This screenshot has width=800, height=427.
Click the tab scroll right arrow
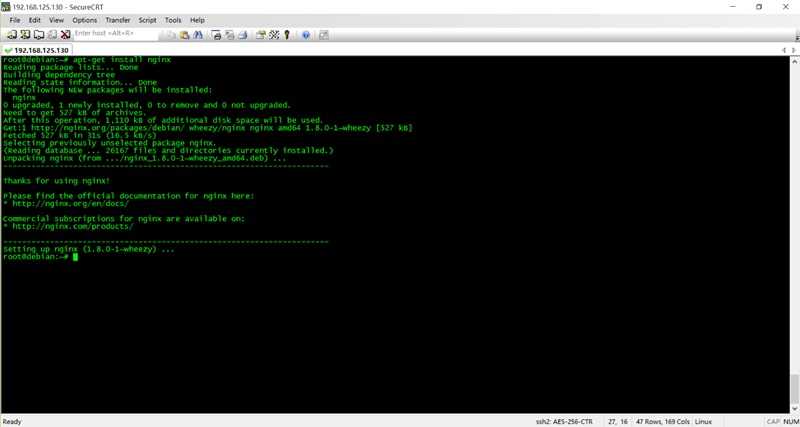[794, 51]
